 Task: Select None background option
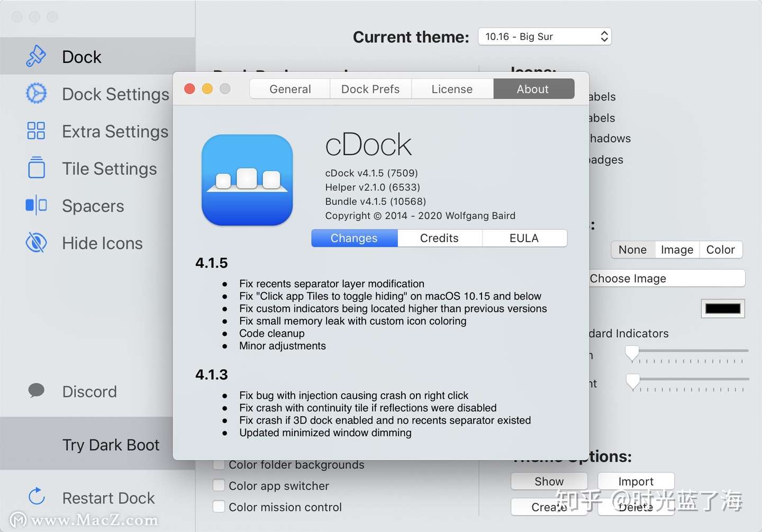point(633,249)
